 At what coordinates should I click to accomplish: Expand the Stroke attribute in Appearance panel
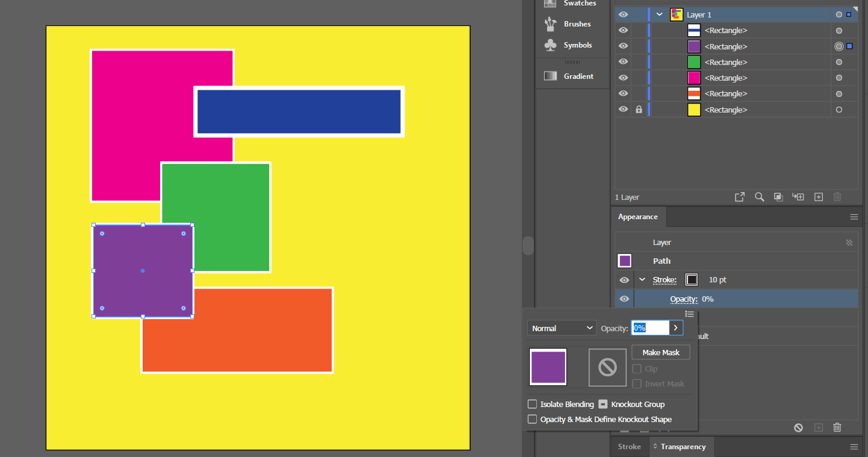pos(642,279)
